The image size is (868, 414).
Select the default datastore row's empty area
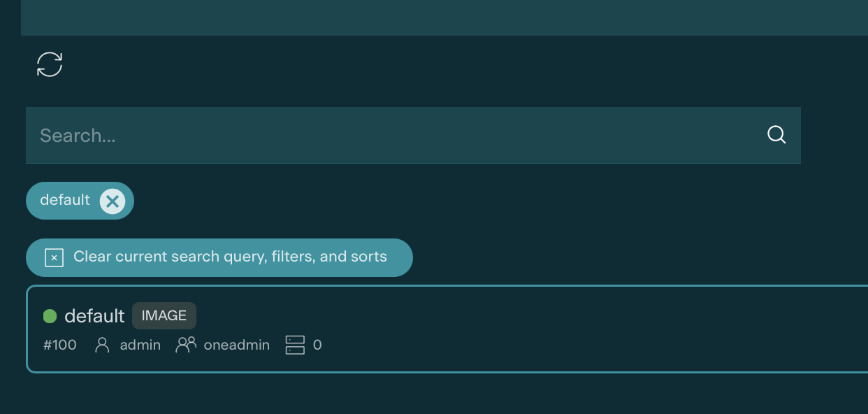pos(559,329)
